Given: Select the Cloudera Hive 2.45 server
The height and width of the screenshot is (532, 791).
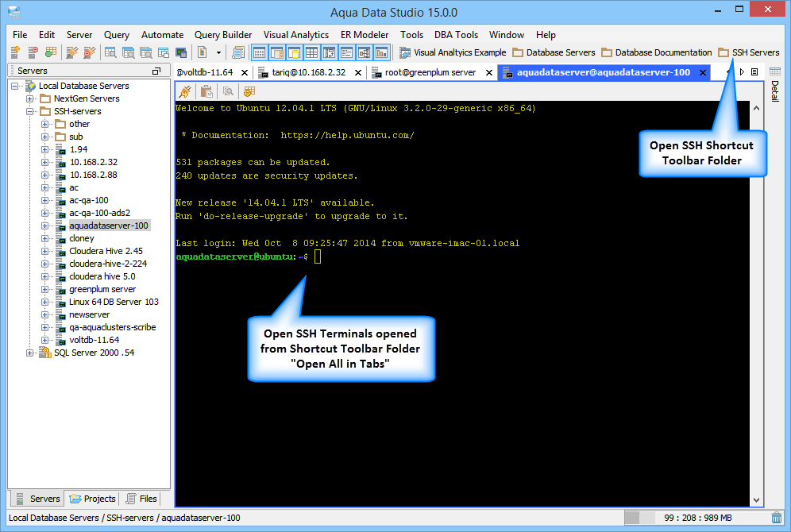Looking at the screenshot, I should click(106, 251).
